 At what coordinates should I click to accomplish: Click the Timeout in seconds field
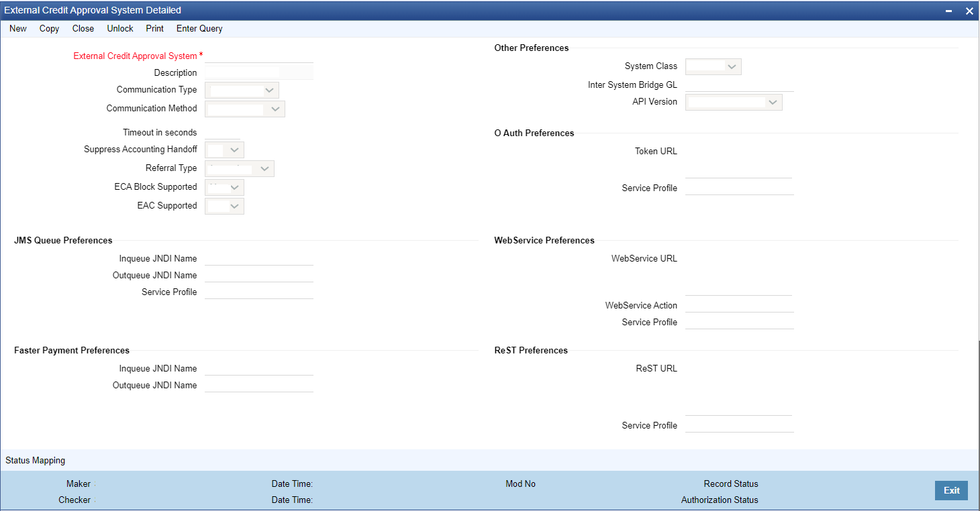[222, 132]
